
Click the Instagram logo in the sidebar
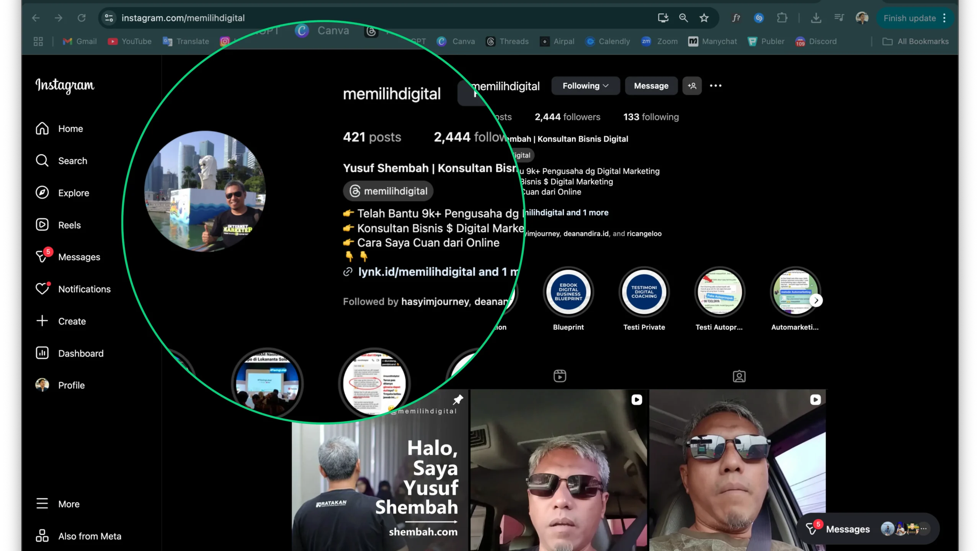click(x=65, y=85)
